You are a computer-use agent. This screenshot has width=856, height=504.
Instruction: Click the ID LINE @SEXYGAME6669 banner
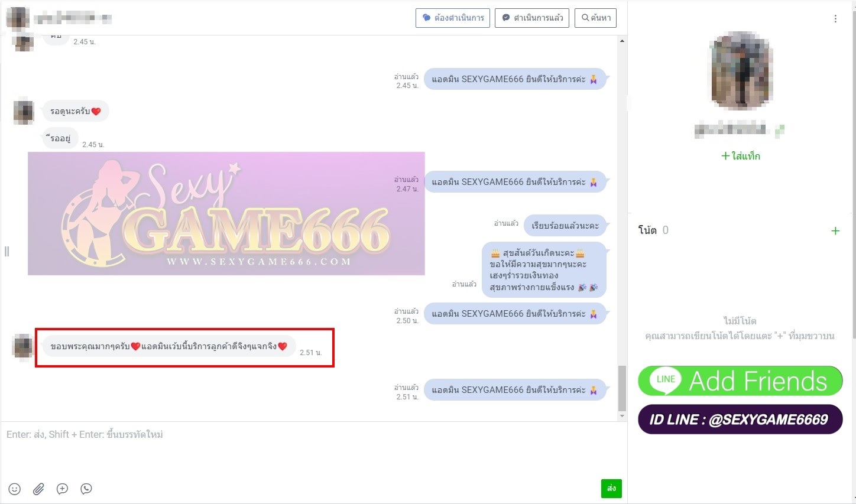click(740, 420)
